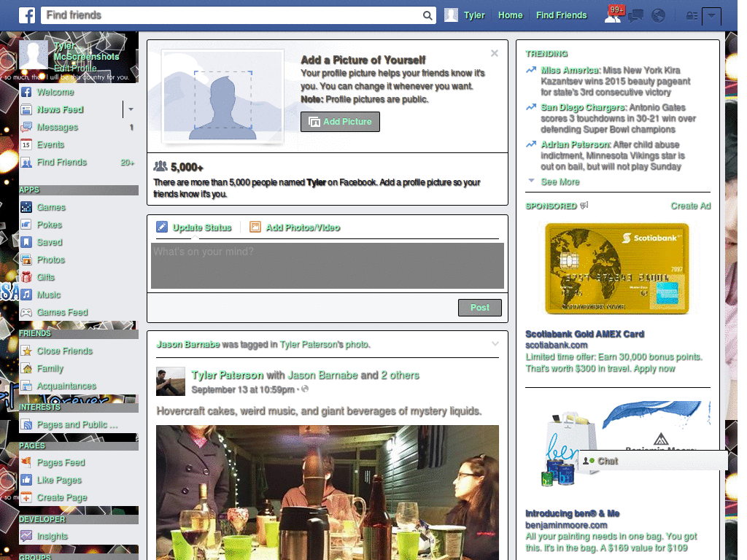This screenshot has width=747, height=560.
Task: Click Tyler McScreenshots profile picture in sidebar
Action: [x=34, y=55]
